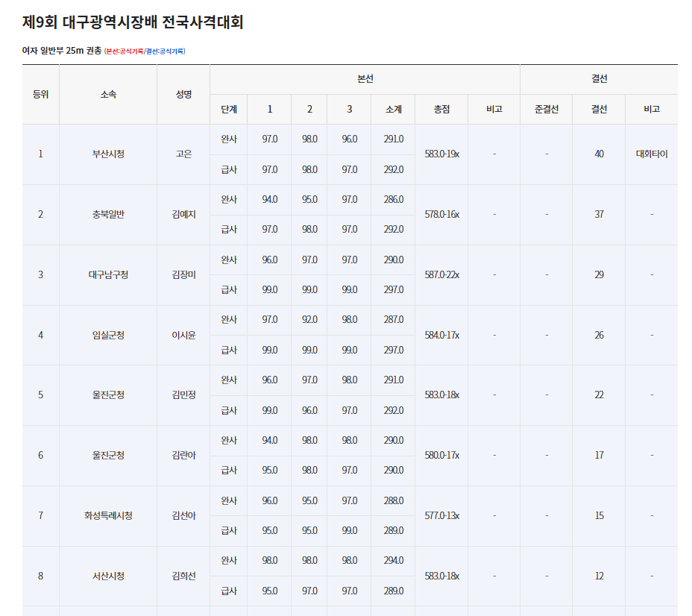Click final score 37
692x616 pixels.
click(599, 215)
